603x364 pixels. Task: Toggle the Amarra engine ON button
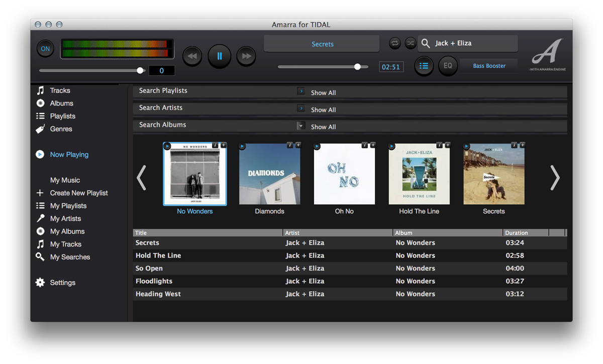(x=45, y=49)
